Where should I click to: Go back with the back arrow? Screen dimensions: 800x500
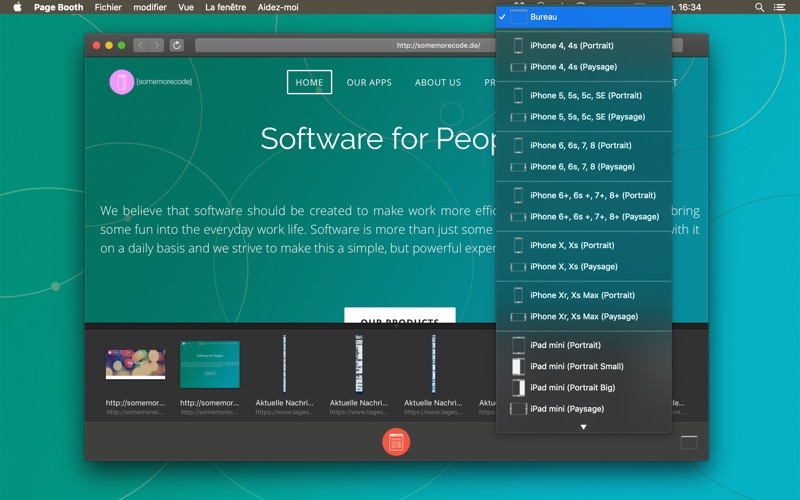pyautogui.click(x=141, y=45)
